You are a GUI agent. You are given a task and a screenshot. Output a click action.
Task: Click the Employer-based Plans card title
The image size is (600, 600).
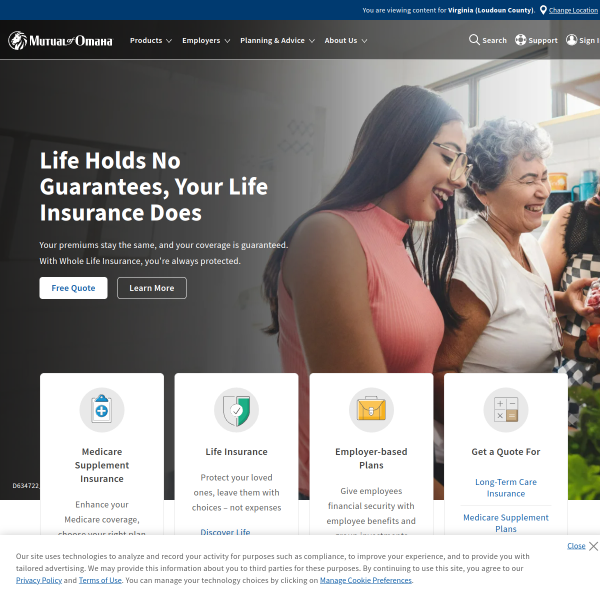point(371,458)
